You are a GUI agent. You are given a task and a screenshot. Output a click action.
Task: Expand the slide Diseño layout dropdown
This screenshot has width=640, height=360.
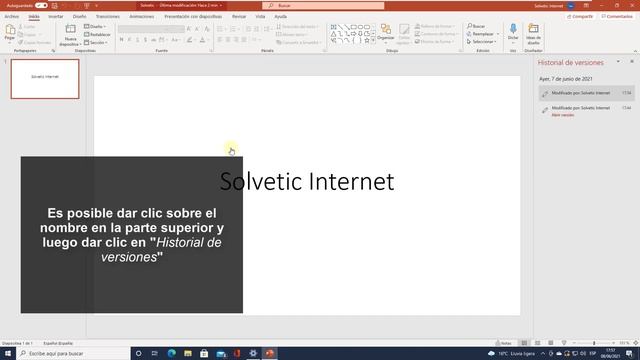96,27
